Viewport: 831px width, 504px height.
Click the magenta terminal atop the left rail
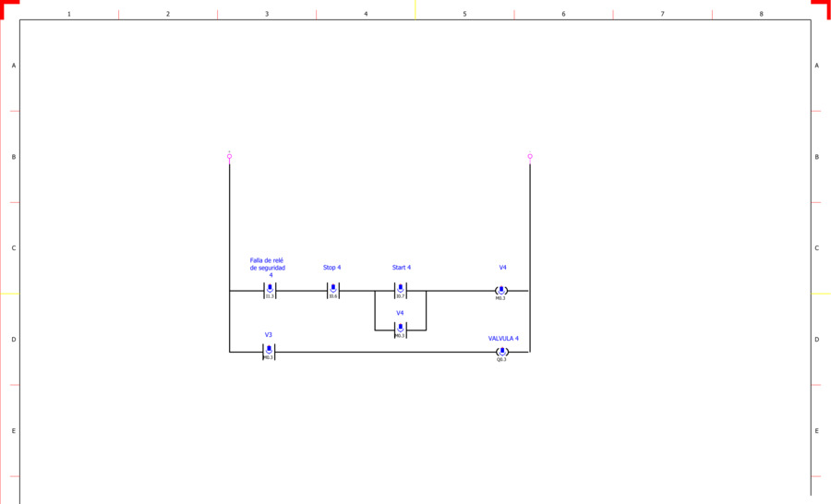point(230,156)
